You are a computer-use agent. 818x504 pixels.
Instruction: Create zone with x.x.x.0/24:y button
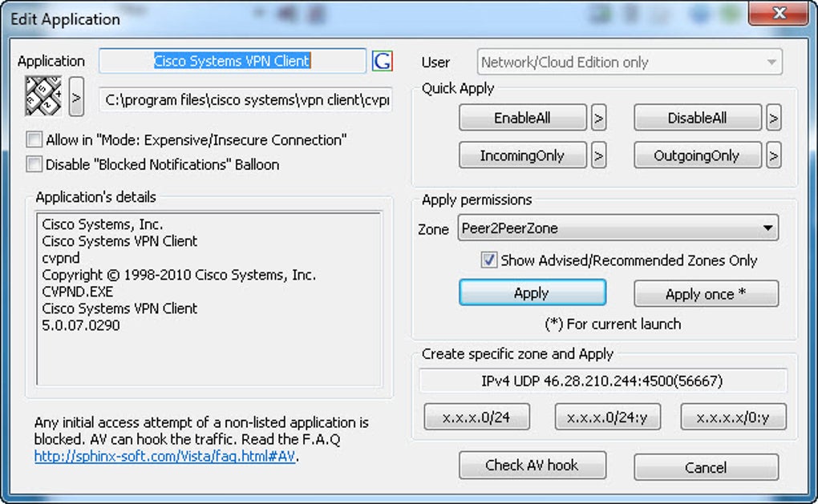pos(607,417)
